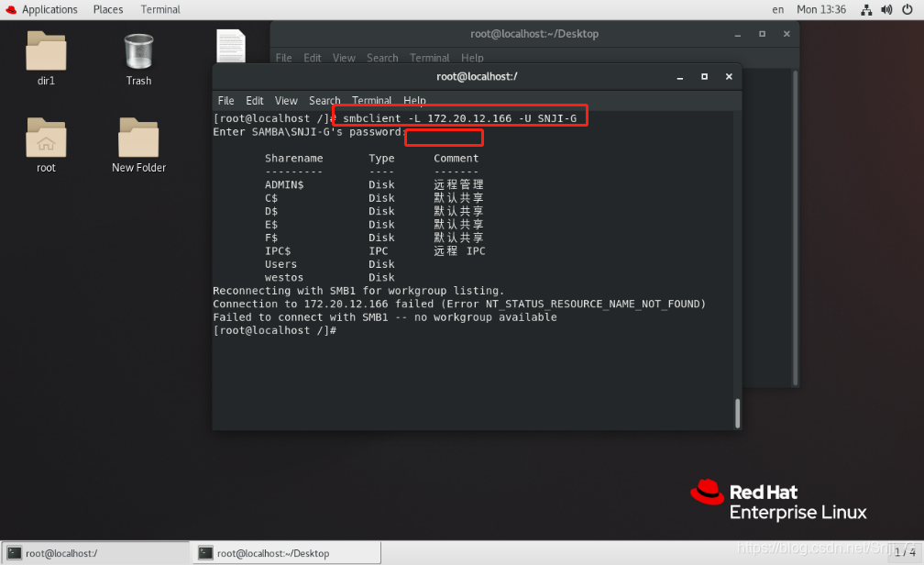Select the text document icon on desktop

[231, 46]
